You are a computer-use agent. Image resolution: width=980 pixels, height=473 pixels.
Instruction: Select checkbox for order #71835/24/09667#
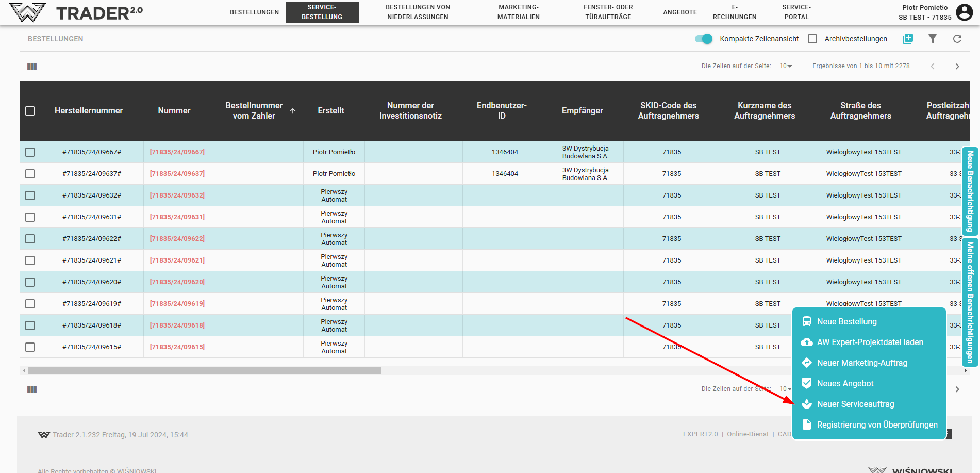(30, 152)
